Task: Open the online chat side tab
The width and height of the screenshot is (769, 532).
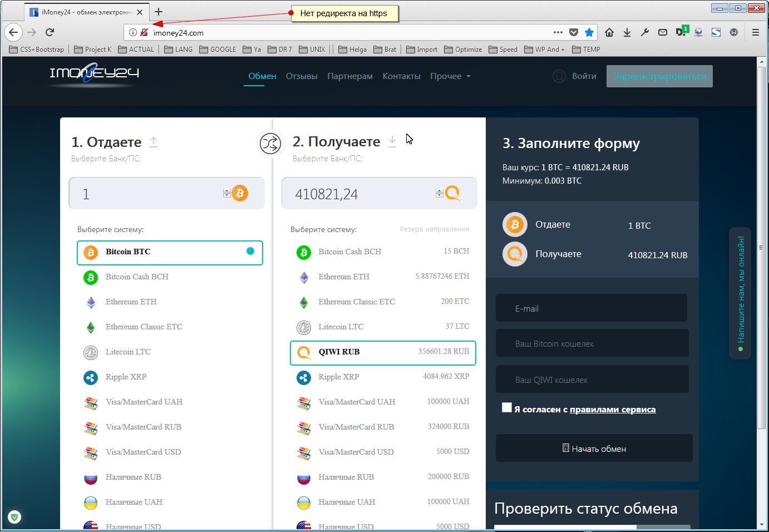Action: pyautogui.click(x=740, y=293)
